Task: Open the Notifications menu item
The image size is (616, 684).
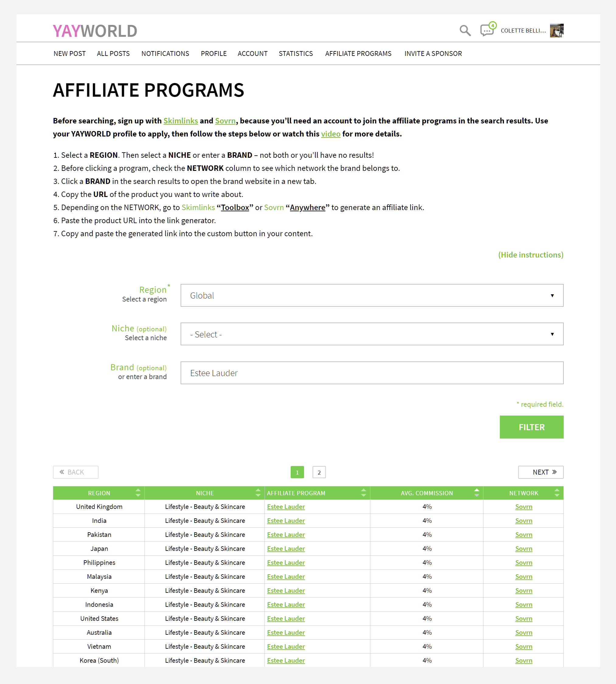Action: (x=165, y=54)
